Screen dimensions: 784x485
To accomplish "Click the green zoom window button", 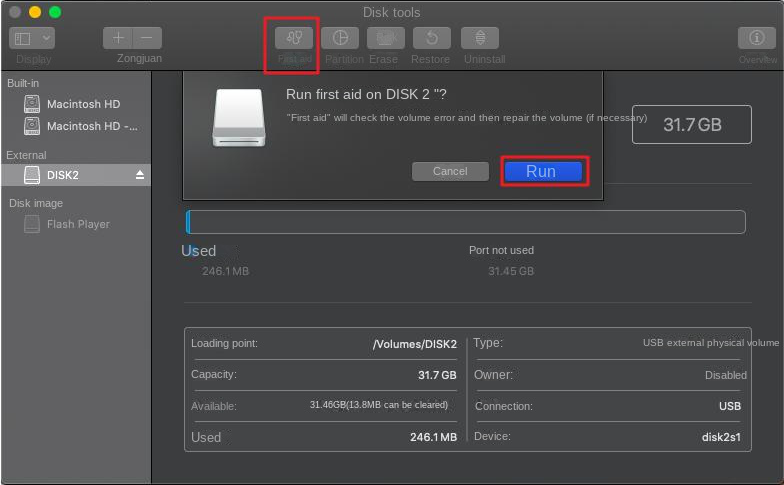I will click(x=55, y=12).
